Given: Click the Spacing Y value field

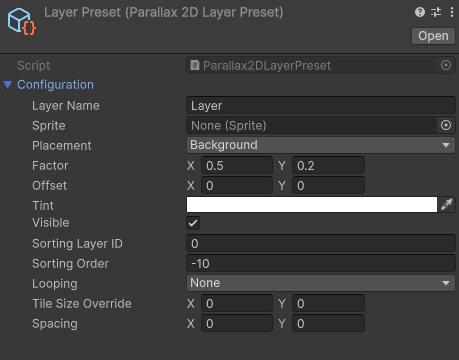Looking at the screenshot, I should [x=328, y=324].
